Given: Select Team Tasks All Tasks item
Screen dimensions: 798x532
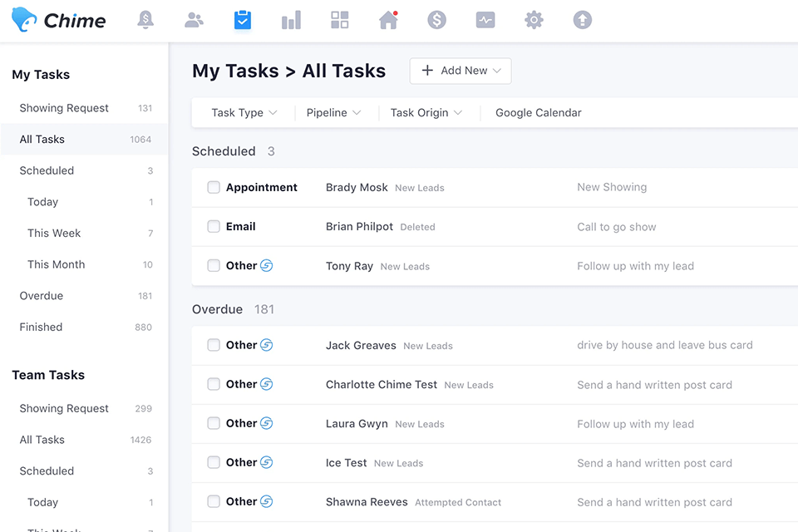Looking at the screenshot, I should point(85,440).
